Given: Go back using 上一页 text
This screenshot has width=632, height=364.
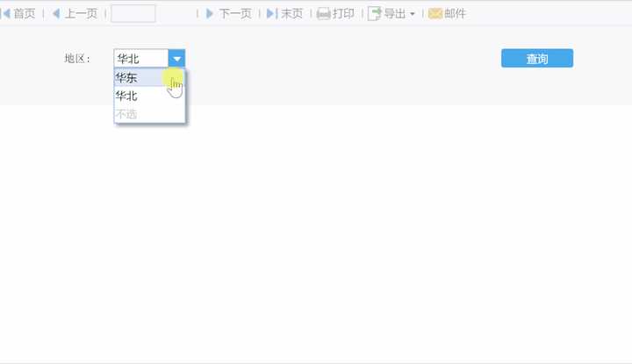Looking at the screenshot, I should point(81,13).
